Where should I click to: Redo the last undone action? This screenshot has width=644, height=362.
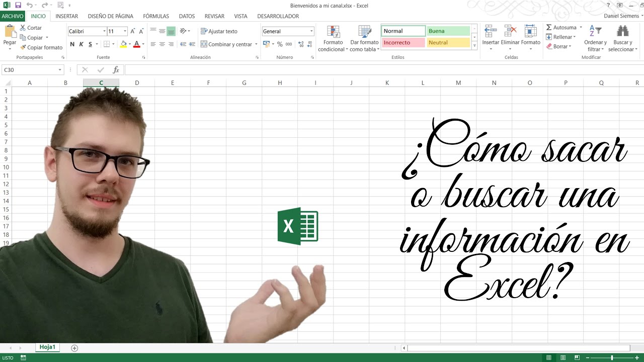tap(45, 6)
